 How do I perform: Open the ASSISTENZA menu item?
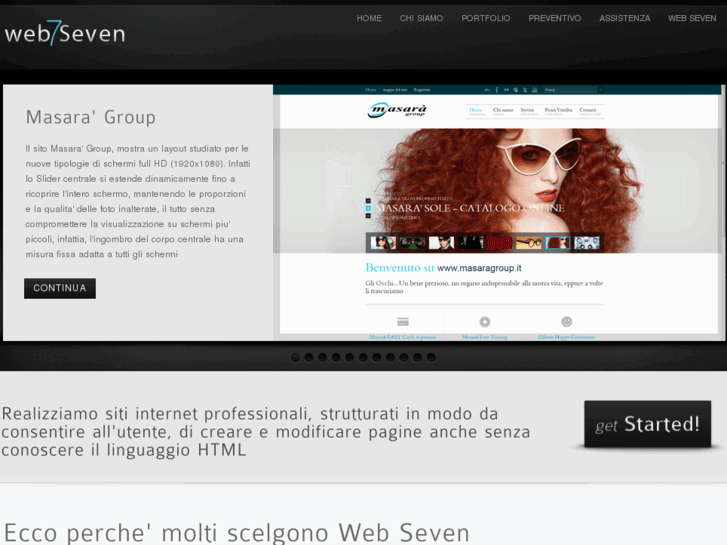coord(625,18)
